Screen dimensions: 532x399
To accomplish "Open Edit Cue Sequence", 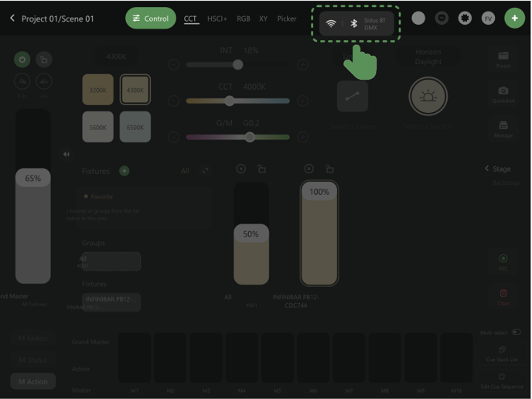I will (x=502, y=380).
